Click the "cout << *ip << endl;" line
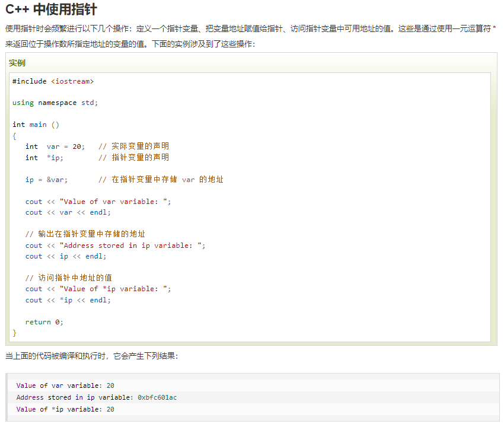Screen dimensions: 504x424 (x=68, y=300)
